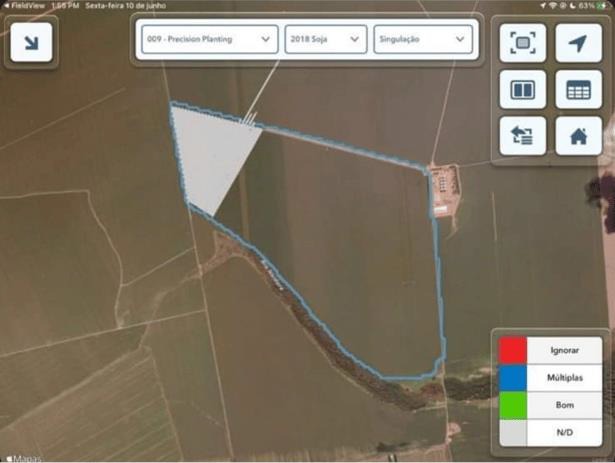Open the Singulação layer dropdown

[x=422, y=39]
